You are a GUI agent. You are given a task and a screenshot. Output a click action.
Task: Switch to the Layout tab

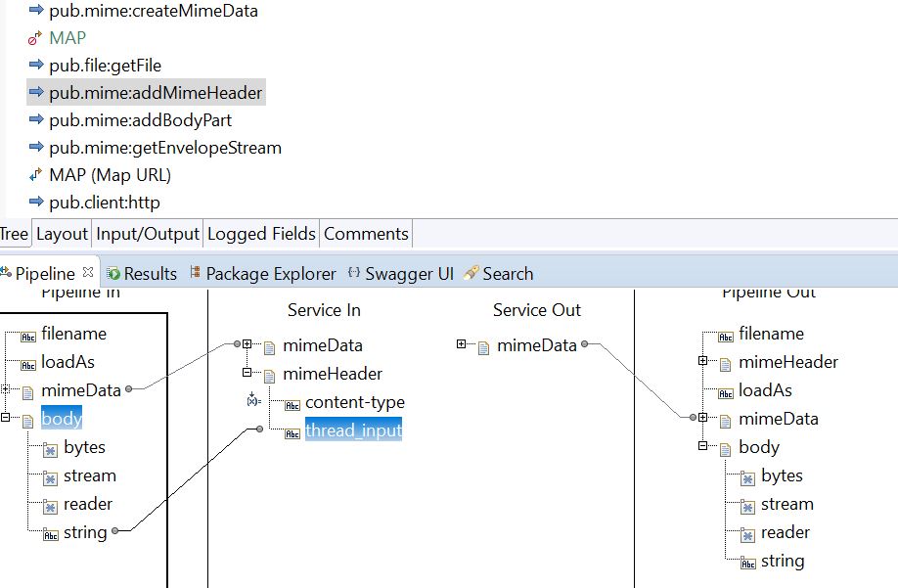point(62,234)
